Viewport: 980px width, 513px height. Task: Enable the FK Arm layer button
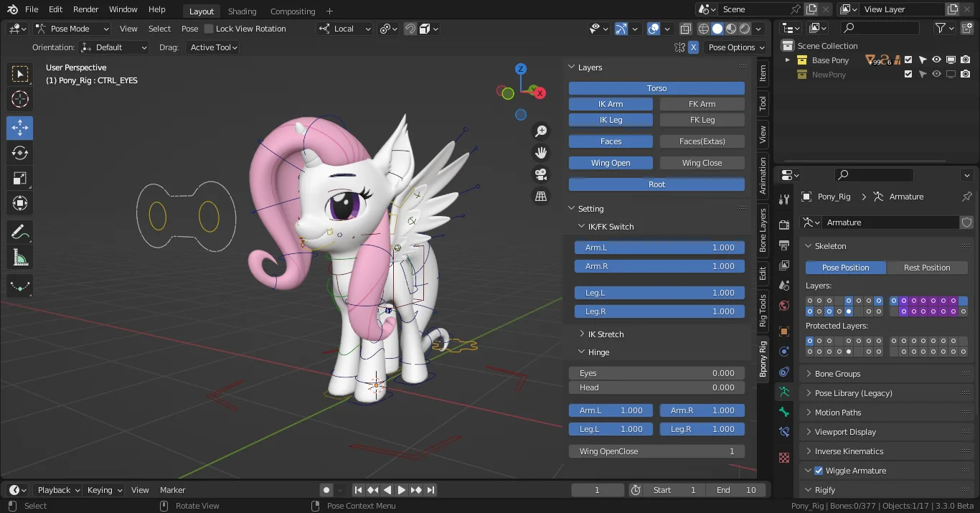[701, 103]
